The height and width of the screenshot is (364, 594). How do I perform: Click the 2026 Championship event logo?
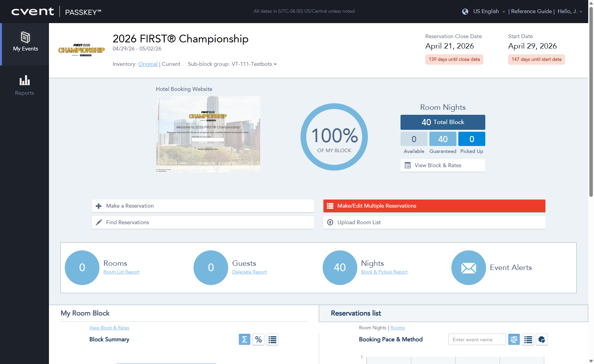[82, 50]
